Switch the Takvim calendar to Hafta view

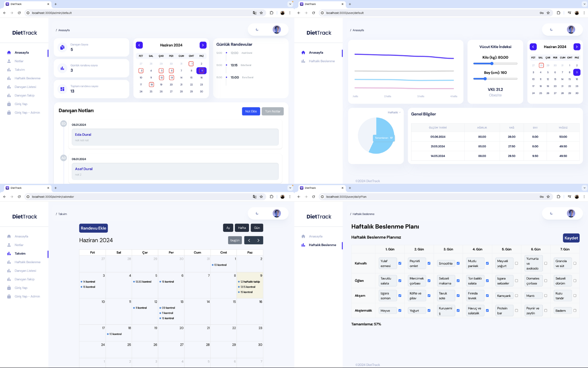click(x=242, y=228)
